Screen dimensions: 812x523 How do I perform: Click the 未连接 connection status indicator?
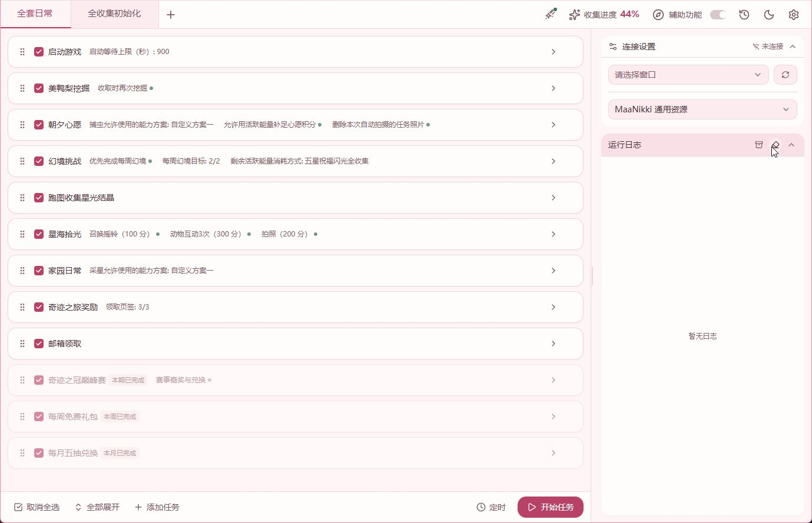point(768,46)
